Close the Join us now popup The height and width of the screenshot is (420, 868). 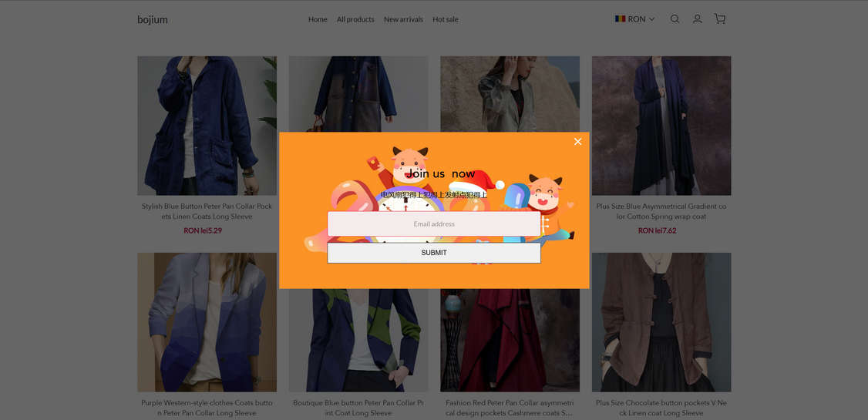[577, 142]
